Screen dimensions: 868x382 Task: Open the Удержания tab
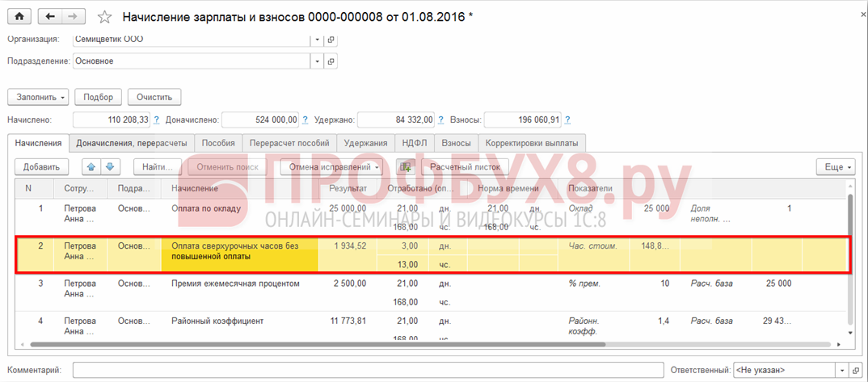click(365, 143)
